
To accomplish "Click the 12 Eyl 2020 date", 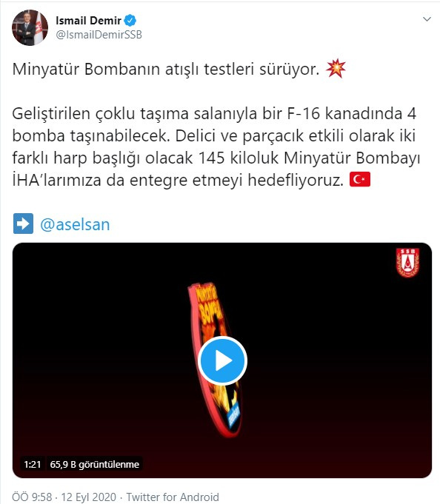I will (x=88, y=497).
